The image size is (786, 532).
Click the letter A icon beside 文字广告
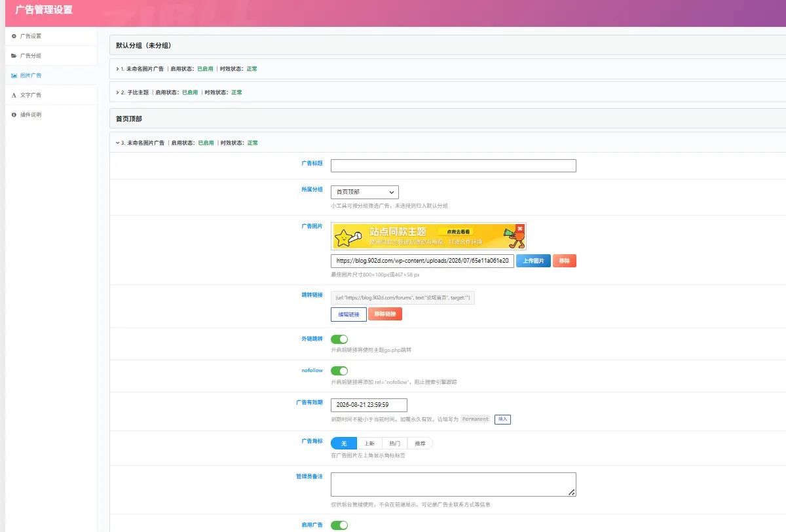14,95
